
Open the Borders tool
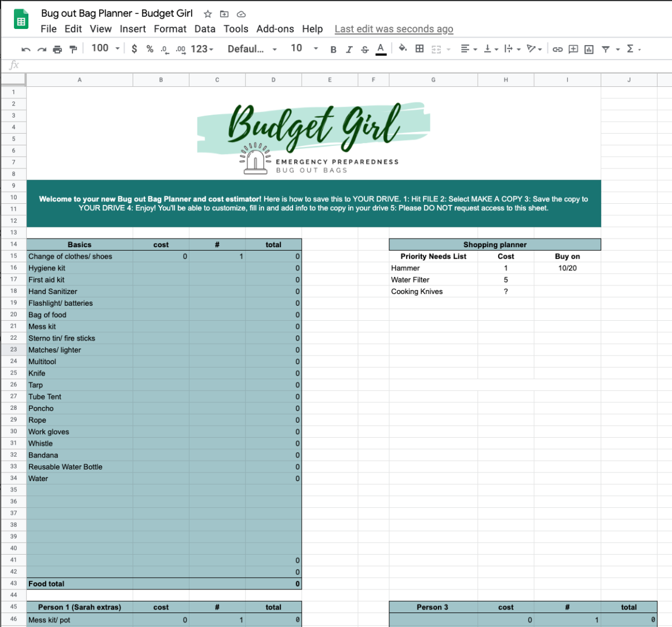coord(419,49)
